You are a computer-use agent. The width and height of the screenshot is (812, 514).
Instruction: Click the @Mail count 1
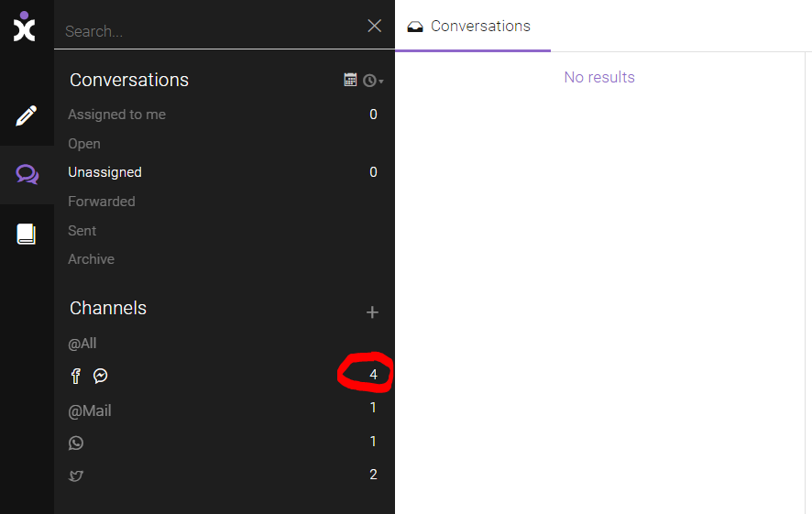pyautogui.click(x=373, y=408)
